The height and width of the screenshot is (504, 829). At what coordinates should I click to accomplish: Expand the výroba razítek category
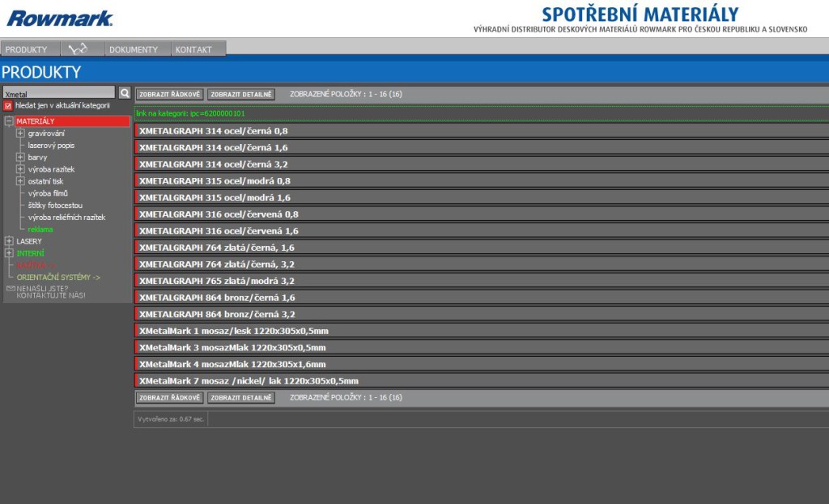pyautogui.click(x=20, y=169)
